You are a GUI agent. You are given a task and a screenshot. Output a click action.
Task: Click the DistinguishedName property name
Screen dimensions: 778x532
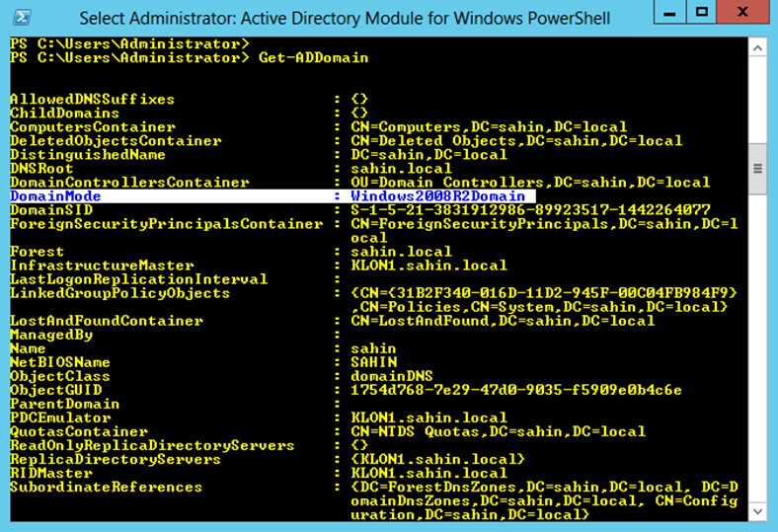pyautogui.click(x=88, y=155)
